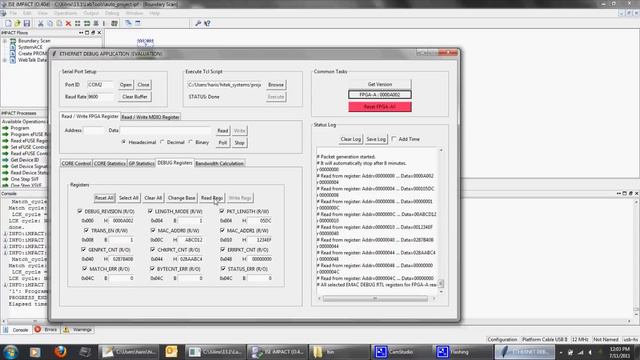Select Decimal radio button
Screen dimensions: 640x360
(162, 142)
